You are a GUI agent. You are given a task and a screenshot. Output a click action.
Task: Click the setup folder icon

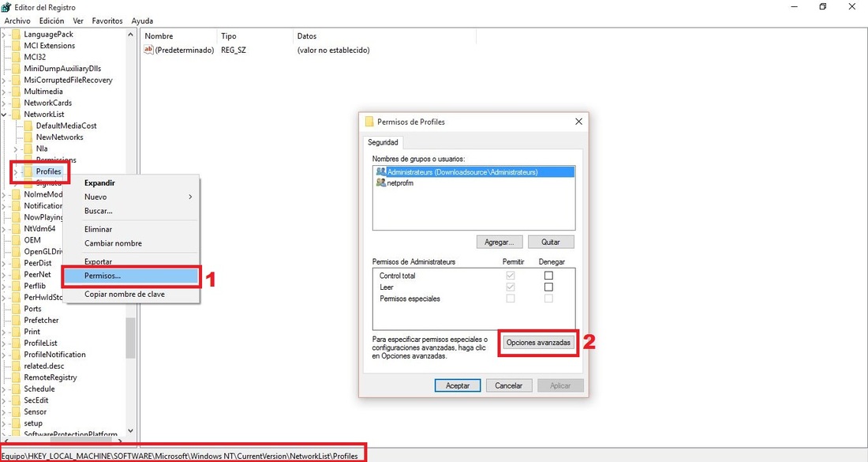[16, 423]
